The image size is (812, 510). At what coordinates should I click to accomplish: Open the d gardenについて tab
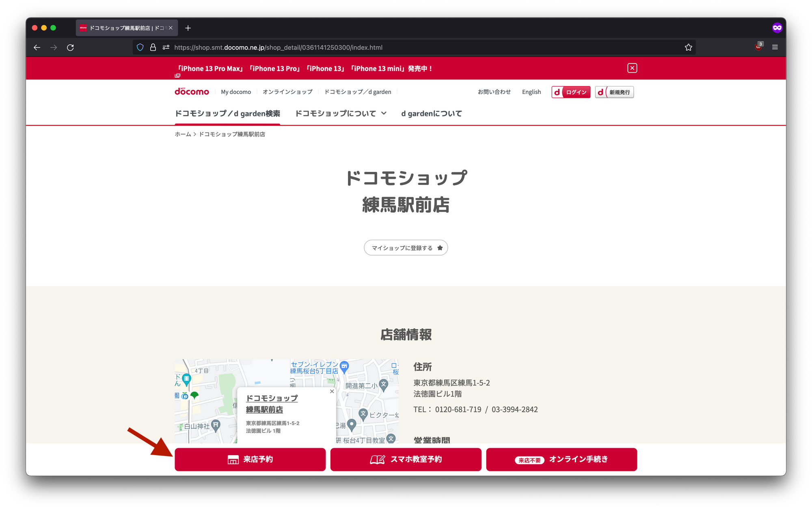431,113
